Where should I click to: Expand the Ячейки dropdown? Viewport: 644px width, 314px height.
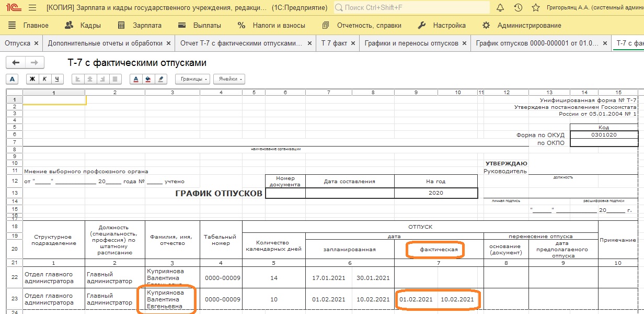pyautogui.click(x=229, y=79)
